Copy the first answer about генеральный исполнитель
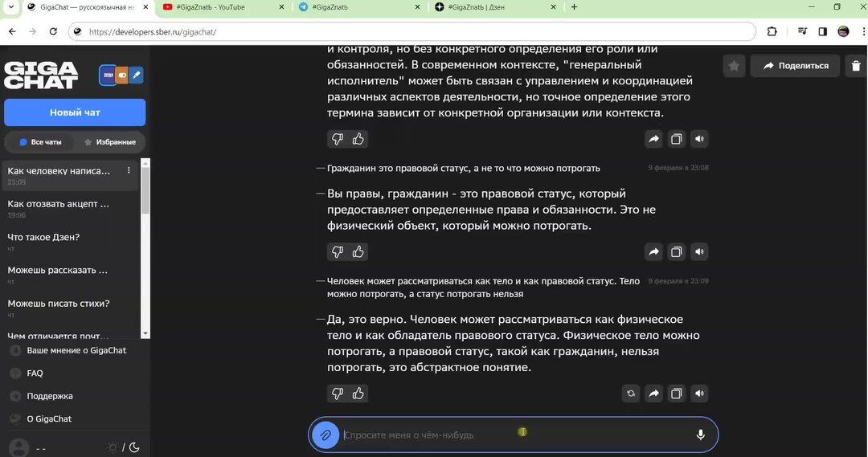Screen dimensions: 868x457 (677, 139)
